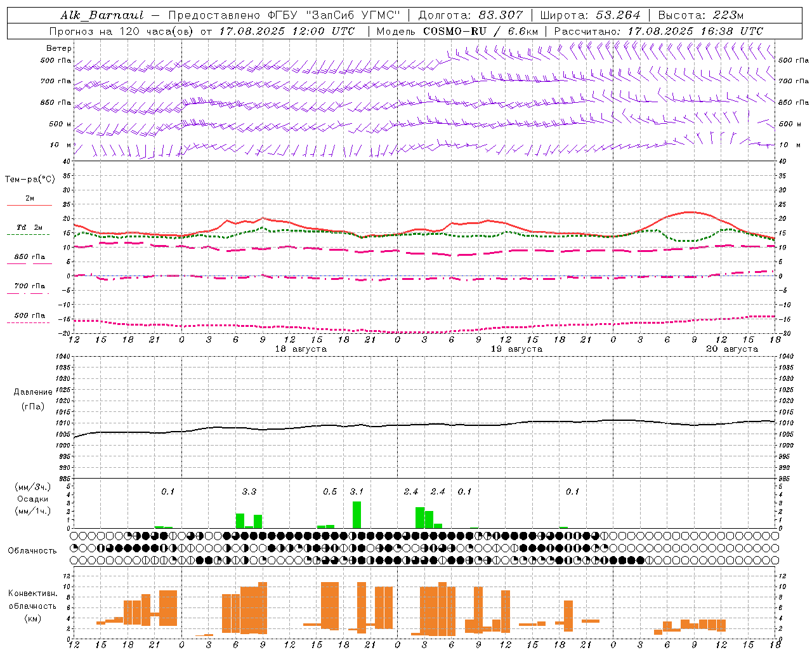The image size is (812, 650).
Task: Click the '3.1' precipitation total value
Action: point(357,491)
